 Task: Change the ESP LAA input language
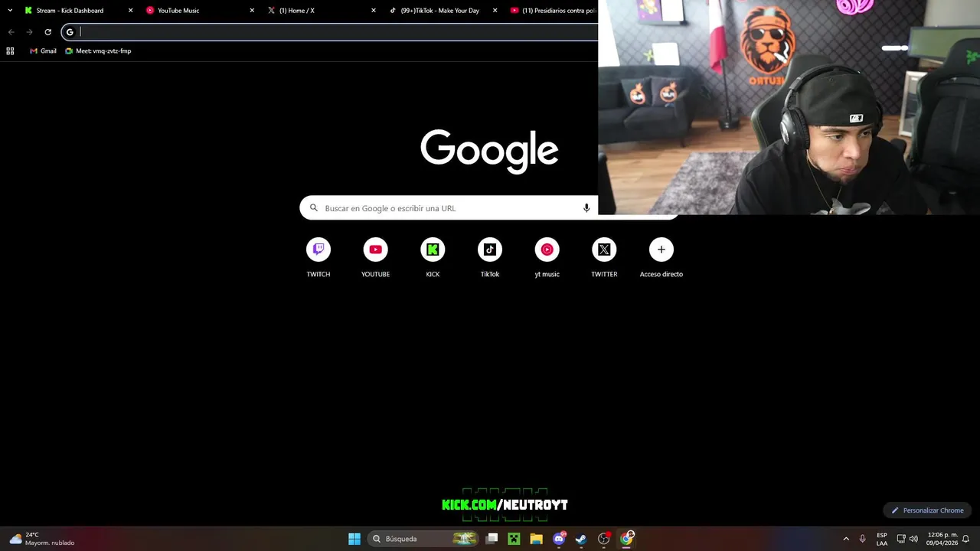pyautogui.click(x=882, y=539)
